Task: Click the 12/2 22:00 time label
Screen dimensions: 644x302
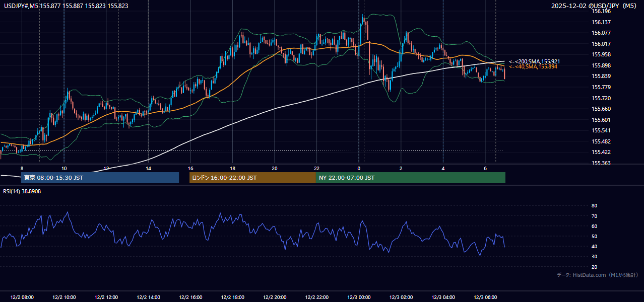Action: (316, 297)
